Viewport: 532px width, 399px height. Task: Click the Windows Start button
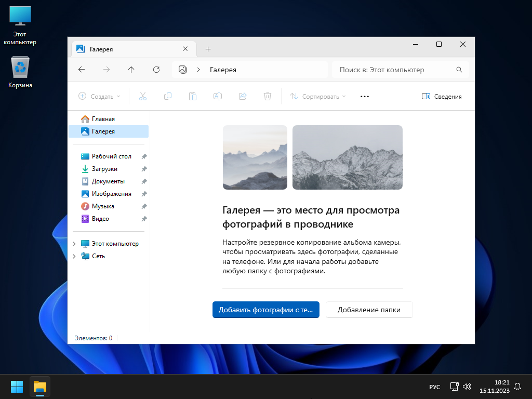17,387
